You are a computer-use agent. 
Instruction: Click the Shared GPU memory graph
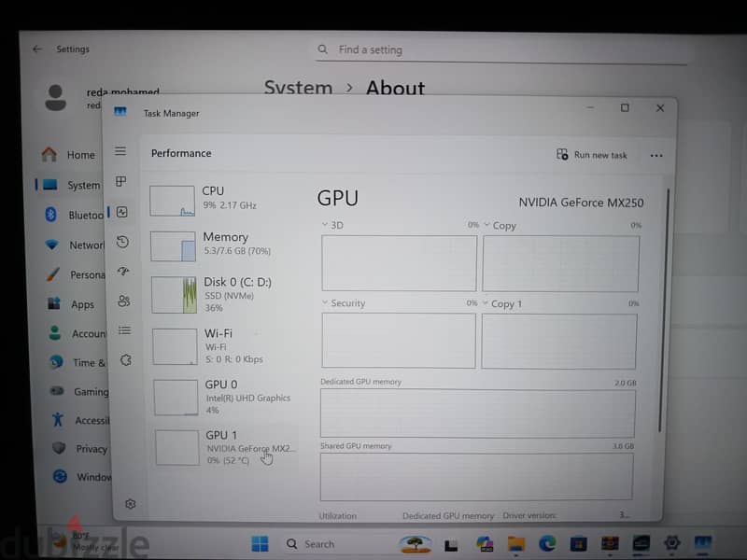476,476
